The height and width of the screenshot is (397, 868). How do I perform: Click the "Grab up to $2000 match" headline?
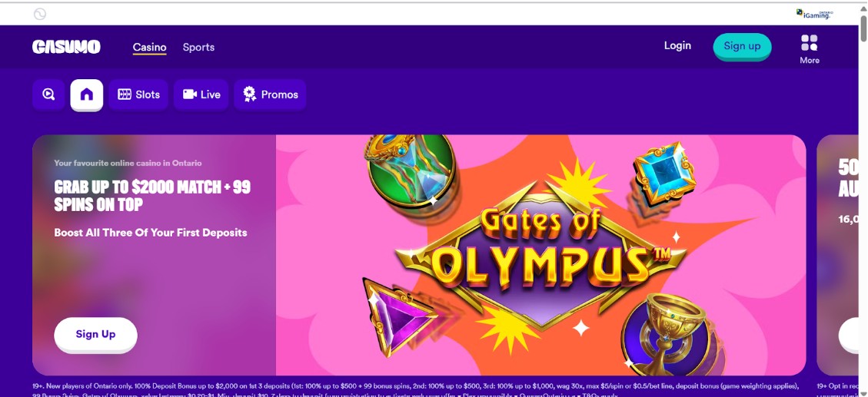tap(152, 196)
